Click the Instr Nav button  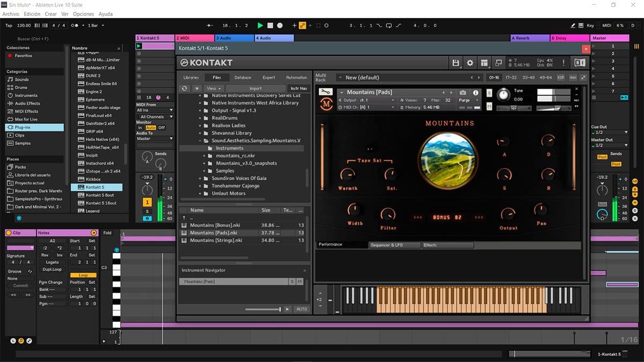(x=298, y=88)
